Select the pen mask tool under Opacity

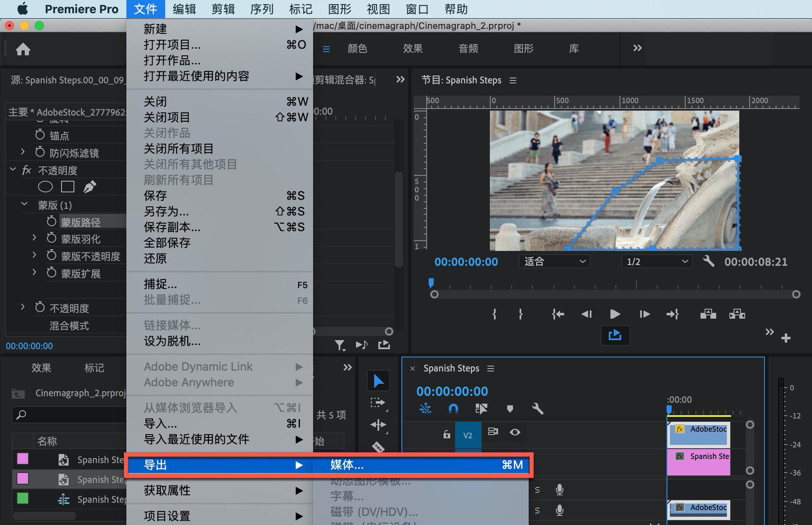90,186
